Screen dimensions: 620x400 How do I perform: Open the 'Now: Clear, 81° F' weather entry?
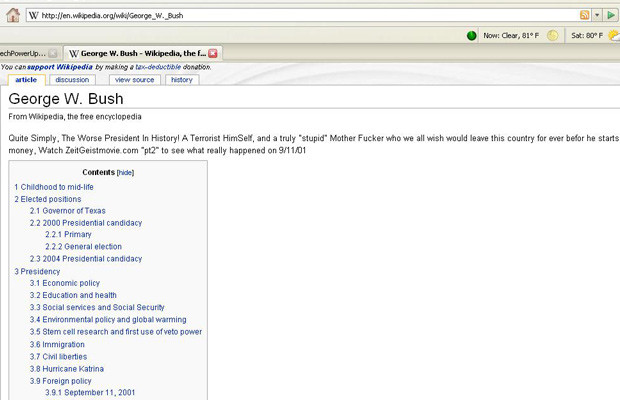pyautogui.click(x=511, y=36)
